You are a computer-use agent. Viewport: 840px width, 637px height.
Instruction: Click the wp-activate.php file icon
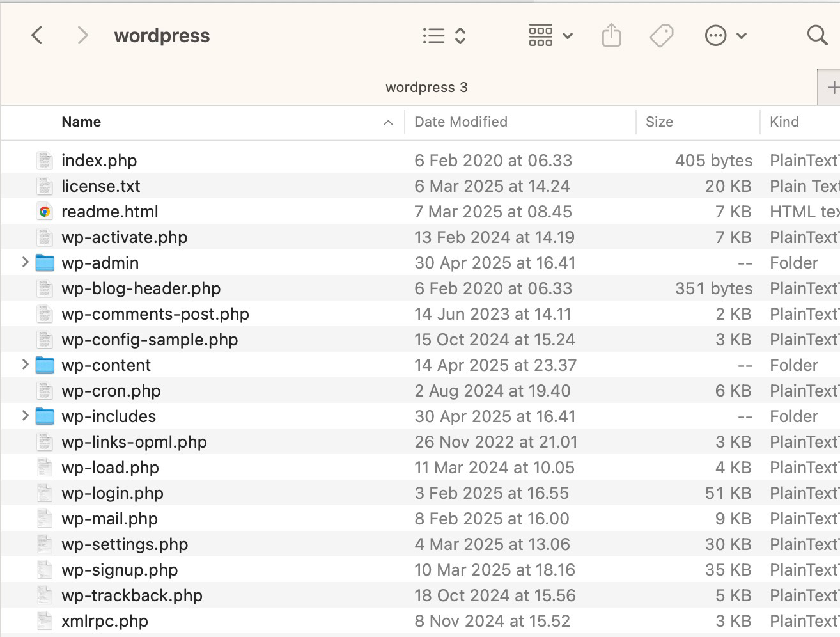pos(45,237)
